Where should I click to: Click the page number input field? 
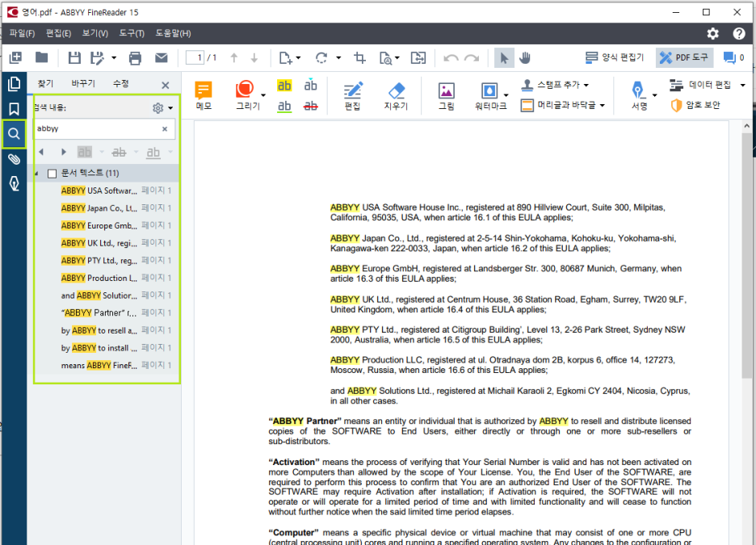195,58
